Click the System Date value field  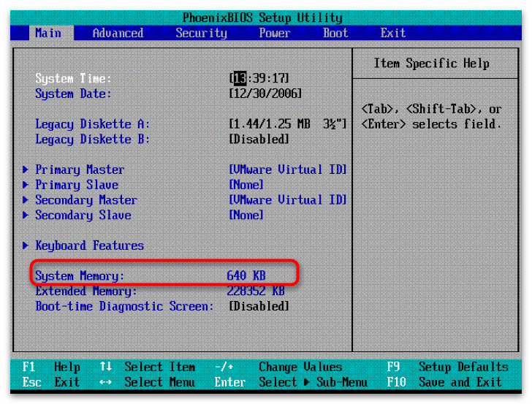265,94
